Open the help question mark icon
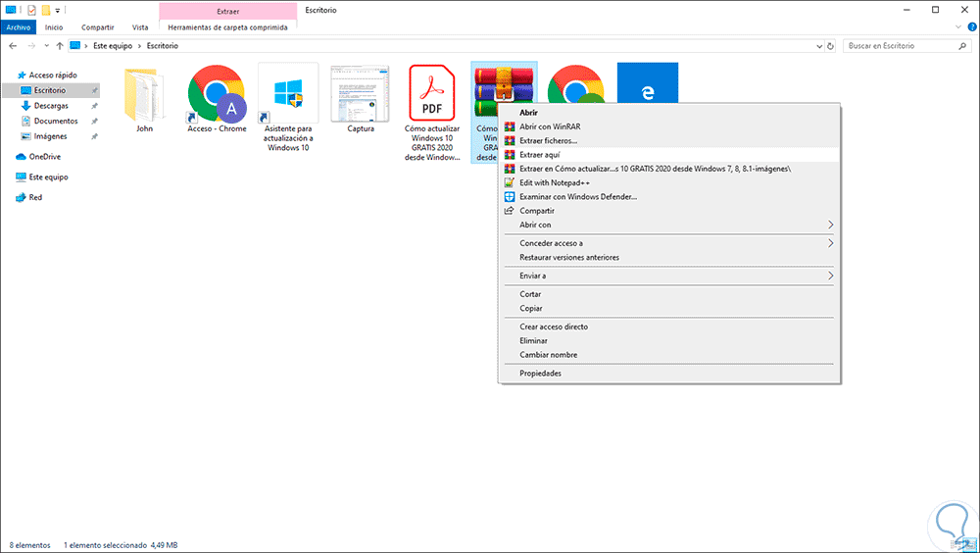980x553 pixels. tap(972, 26)
